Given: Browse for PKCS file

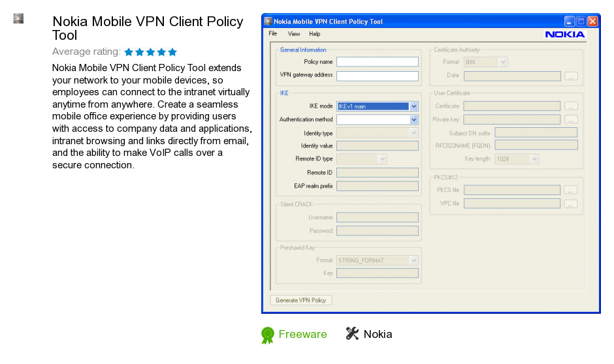Looking at the screenshot, I should (x=571, y=190).
